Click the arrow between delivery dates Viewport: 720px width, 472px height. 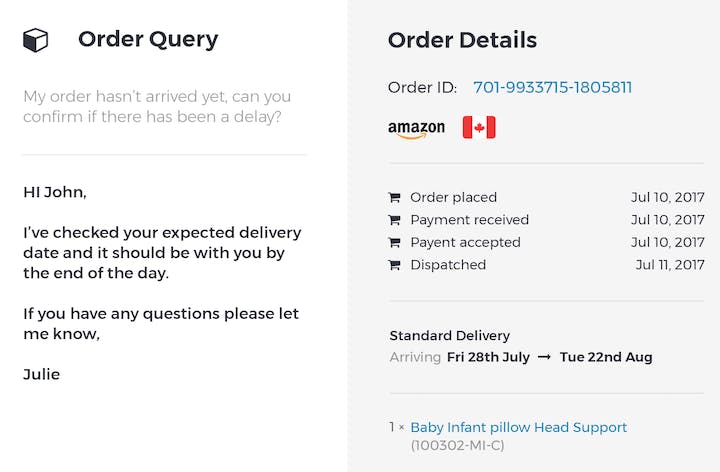(x=544, y=357)
